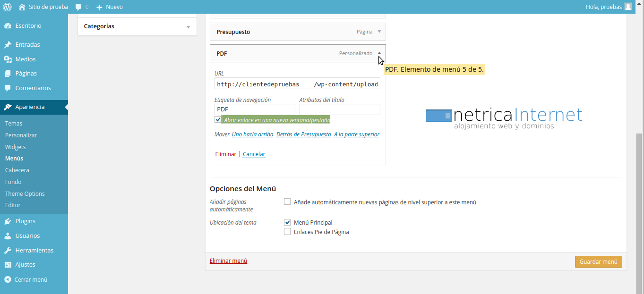Click the Entradas pin icon in sidebar
Image resolution: width=644 pixels, height=294 pixels.
[8, 45]
